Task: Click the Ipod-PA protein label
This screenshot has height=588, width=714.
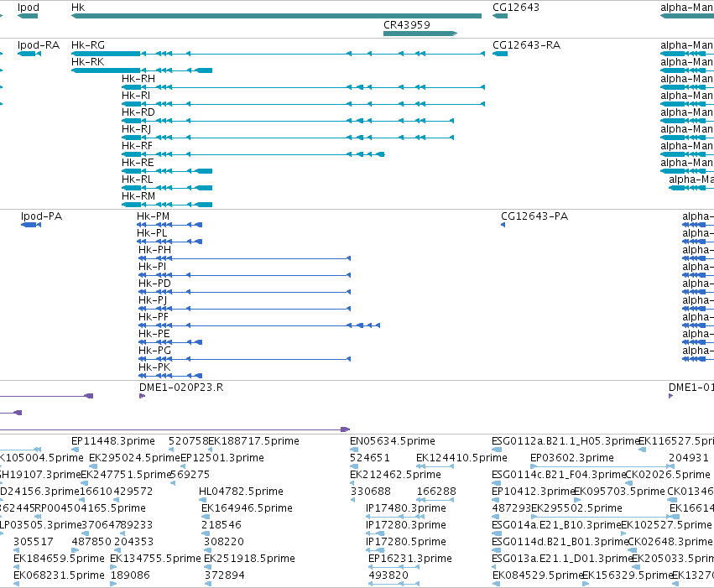Action: click(41, 216)
